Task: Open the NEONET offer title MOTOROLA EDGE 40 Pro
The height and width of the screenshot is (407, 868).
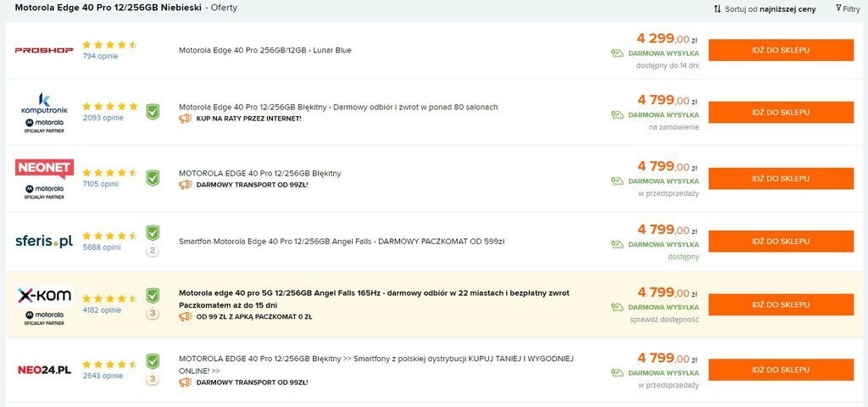Action: pos(260,173)
